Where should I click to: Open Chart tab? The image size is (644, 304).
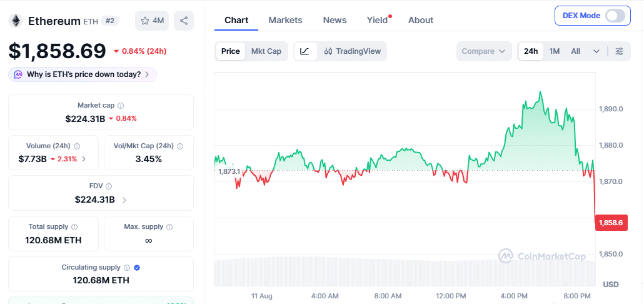coord(236,20)
